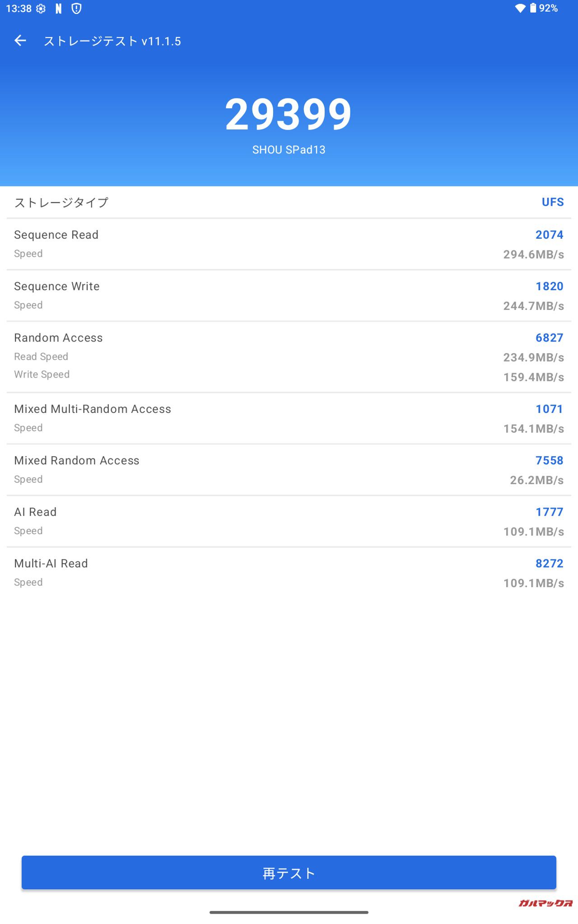Open the settings gear in status bar

pyautogui.click(x=41, y=9)
